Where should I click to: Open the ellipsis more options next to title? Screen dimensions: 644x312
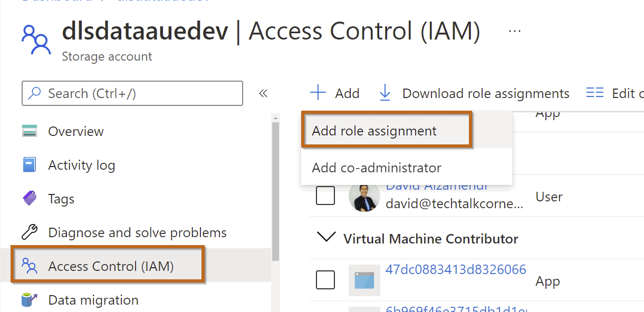pyautogui.click(x=515, y=32)
